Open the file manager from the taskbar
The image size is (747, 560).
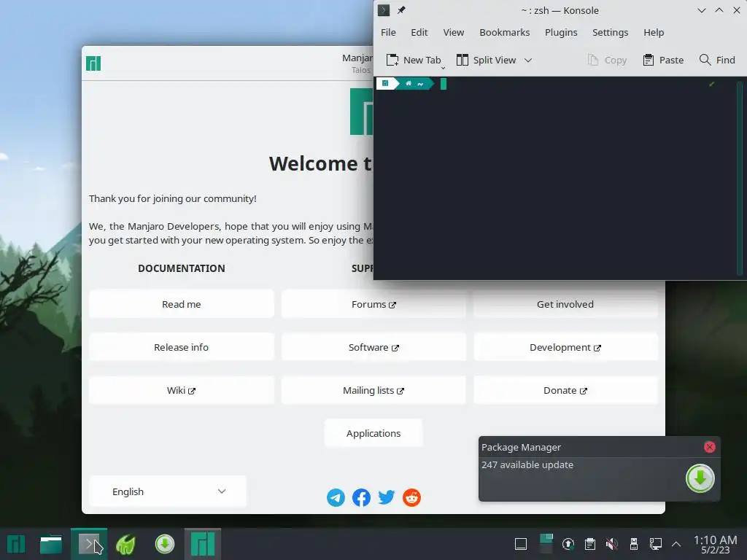[x=51, y=544]
